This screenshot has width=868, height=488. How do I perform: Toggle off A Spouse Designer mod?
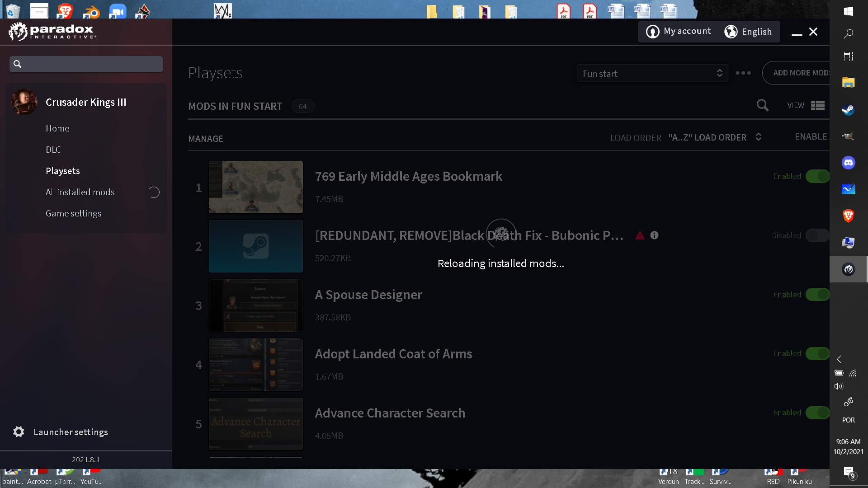[817, 295]
